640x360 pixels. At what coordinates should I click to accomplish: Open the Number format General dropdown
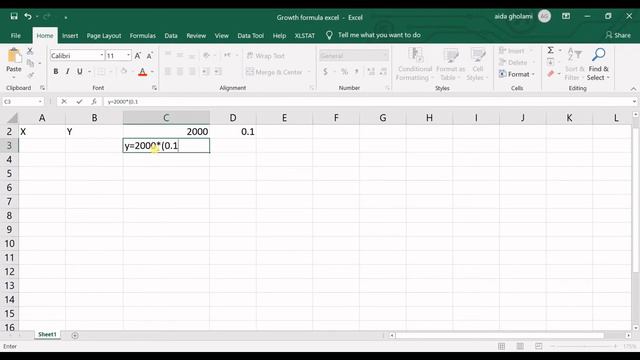(x=385, y=56)
